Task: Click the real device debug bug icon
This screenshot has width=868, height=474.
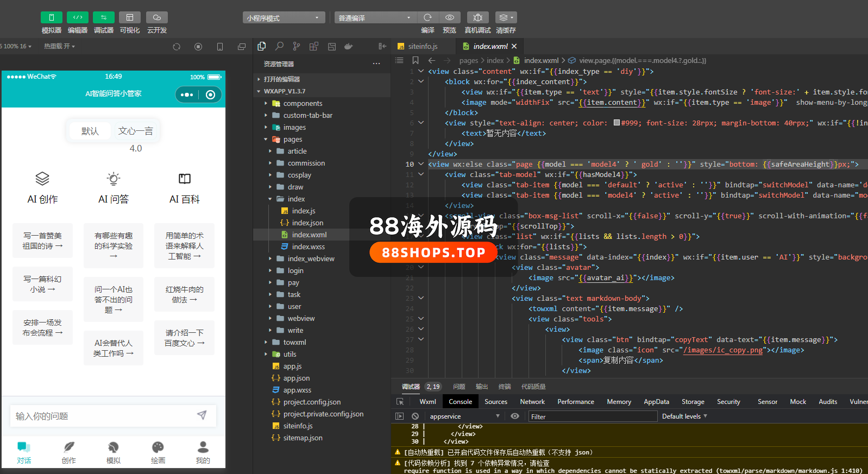Action: pos(477,17)
